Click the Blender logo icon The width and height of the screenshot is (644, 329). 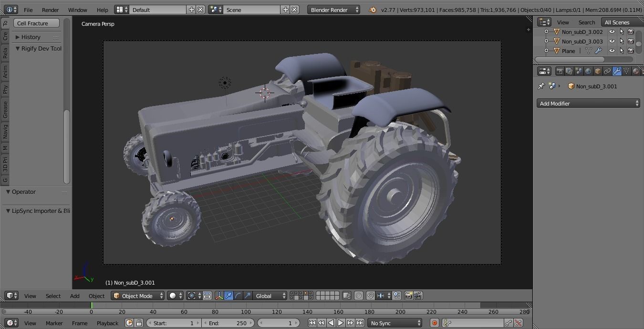pyautogui.click(x=373, y=10)
